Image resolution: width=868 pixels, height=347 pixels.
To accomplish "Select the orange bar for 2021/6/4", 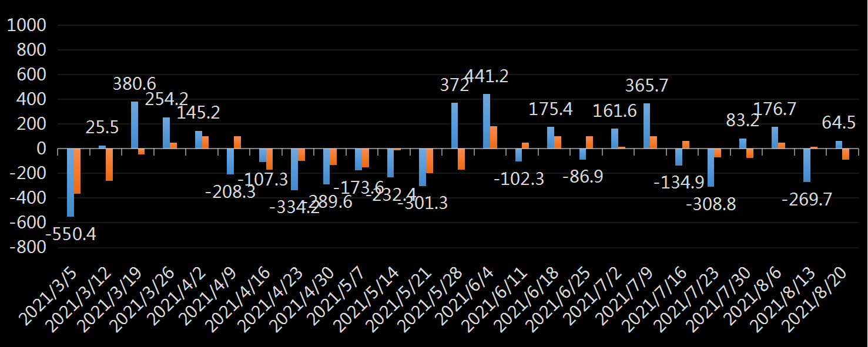I will pos(494,138).
